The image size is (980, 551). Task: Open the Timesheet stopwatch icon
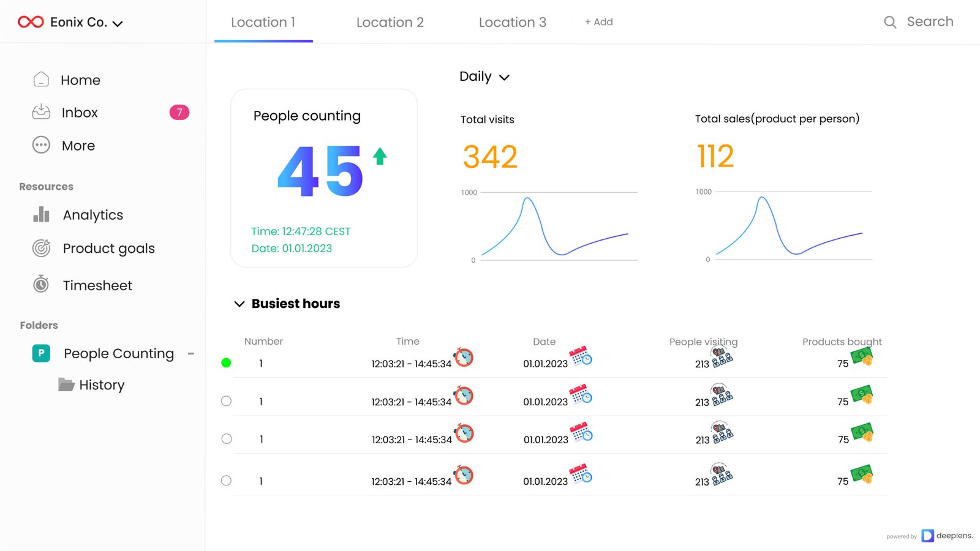[x=41, y=285]
